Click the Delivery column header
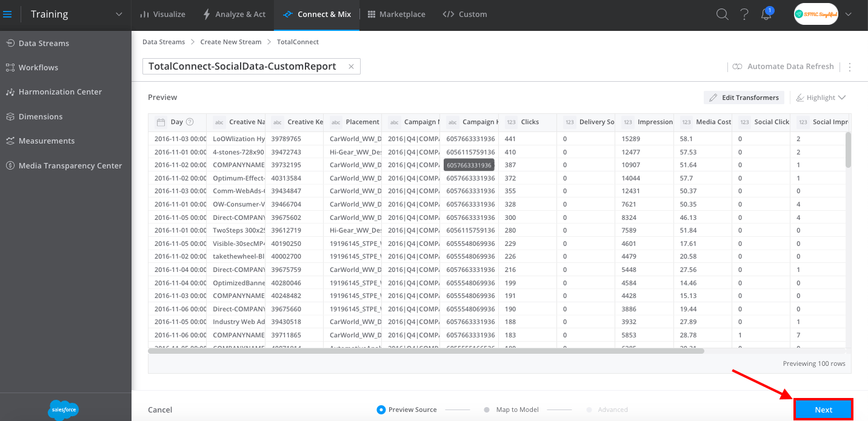 586,122
